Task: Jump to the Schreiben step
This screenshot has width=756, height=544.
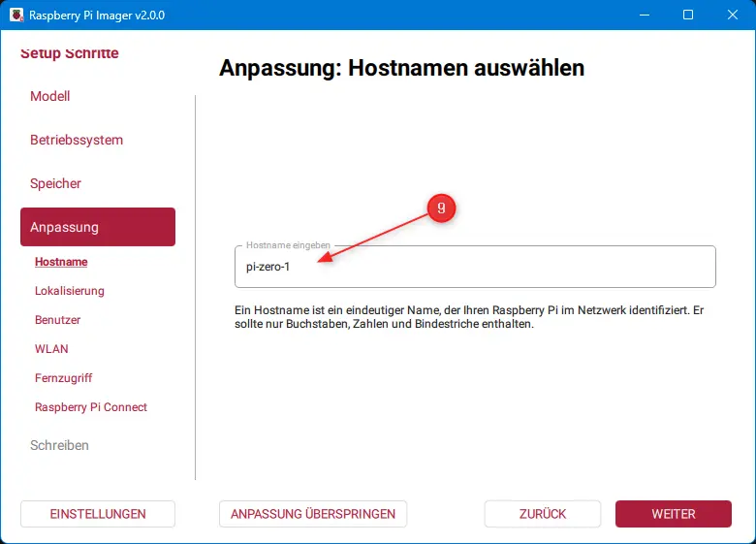Action: (x=59, y=445)
